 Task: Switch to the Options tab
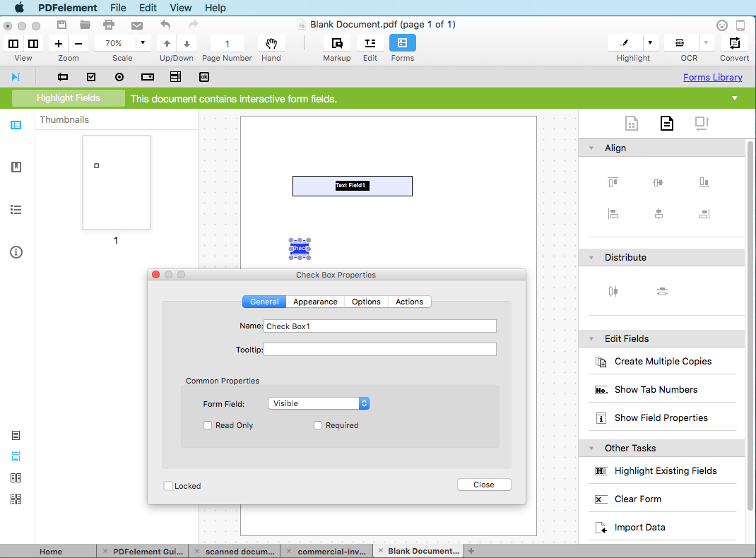point(366,302)
